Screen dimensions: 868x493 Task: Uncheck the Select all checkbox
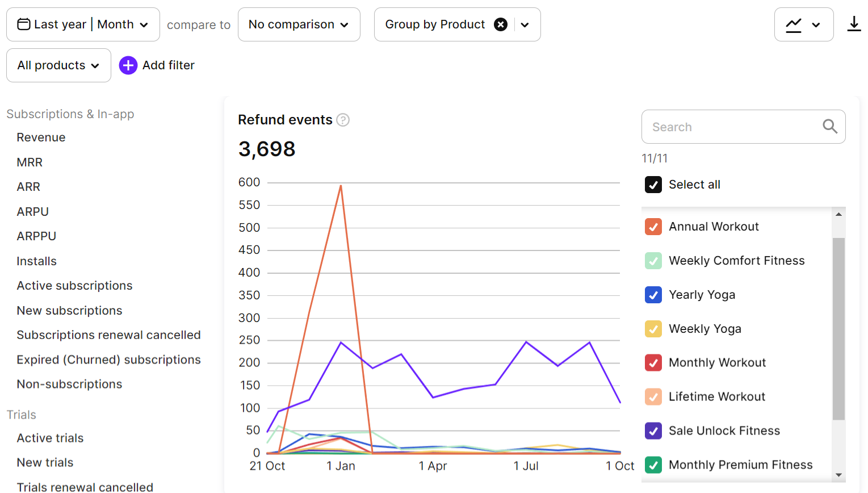click(x=653, y=185)
